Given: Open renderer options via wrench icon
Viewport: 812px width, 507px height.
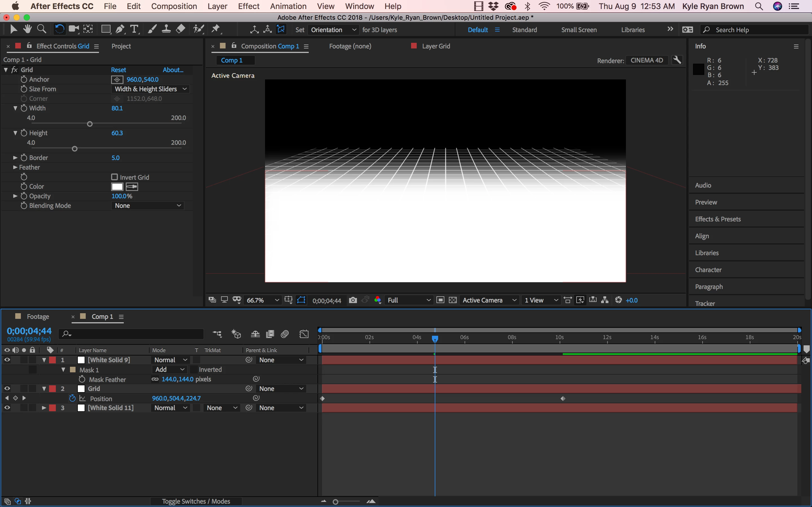Looking at the screenshot, I should [x=677, y=60].
